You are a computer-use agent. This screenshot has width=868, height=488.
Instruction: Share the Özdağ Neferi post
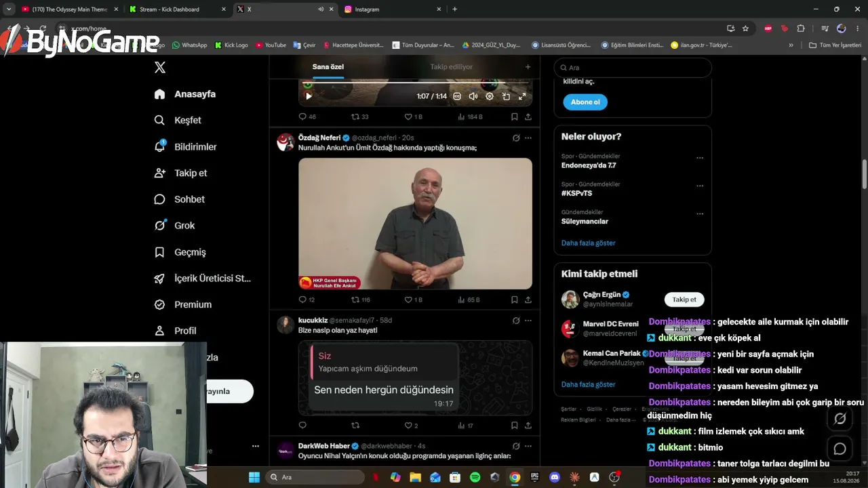pos(528,300)
